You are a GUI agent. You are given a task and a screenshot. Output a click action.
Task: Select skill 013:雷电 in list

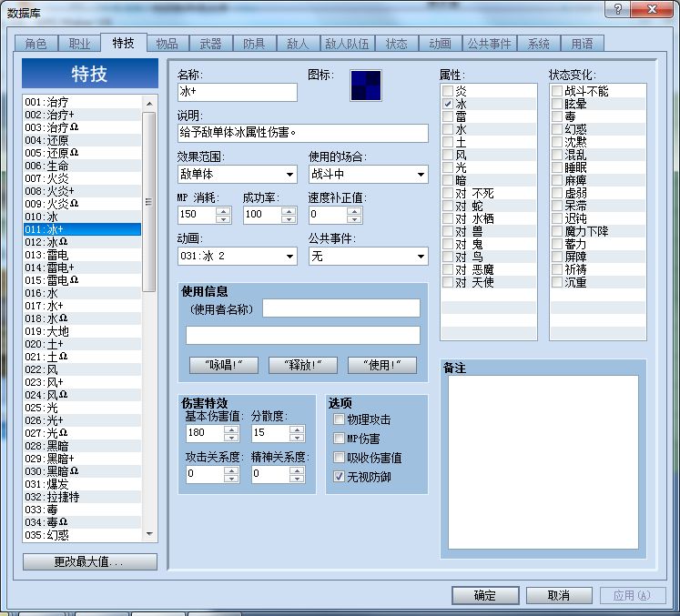tap(83, 255)
